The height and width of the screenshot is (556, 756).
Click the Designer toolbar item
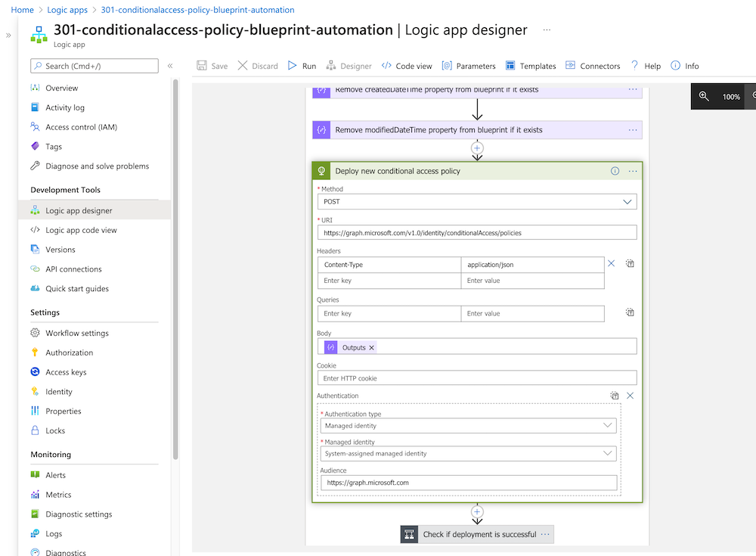point(349,66)
